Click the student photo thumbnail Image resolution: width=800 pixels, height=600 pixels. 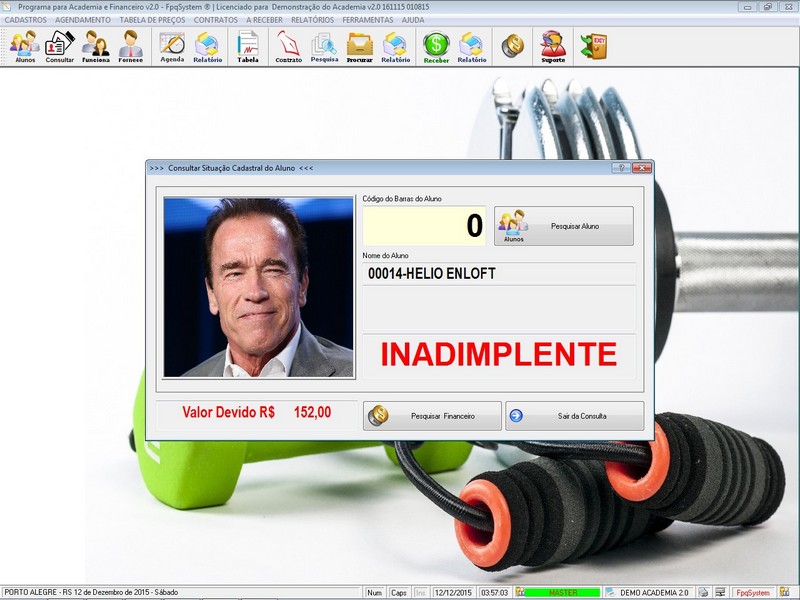pyautogui.click(x=258, y=287)
